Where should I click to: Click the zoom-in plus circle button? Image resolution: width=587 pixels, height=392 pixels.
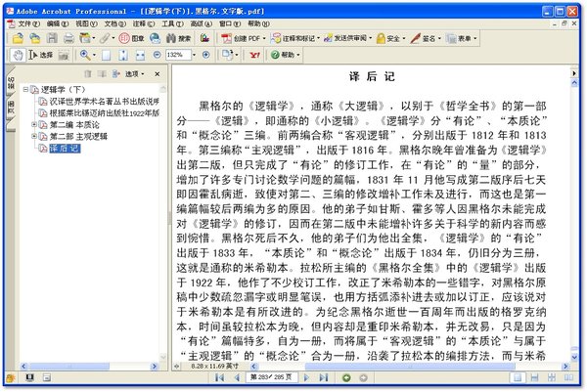tap(205, 55)
